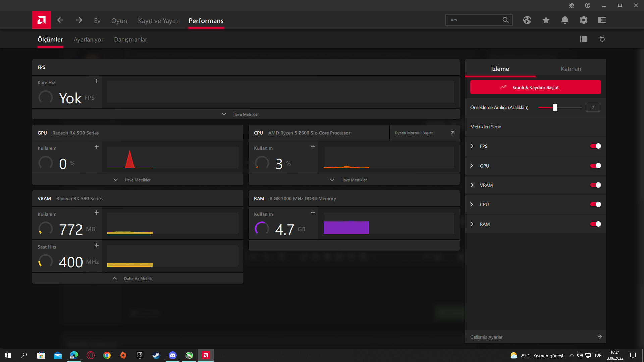Screen dimensions: 644x362
Task: Disable RAM metric toggle
Action: coord(595,224)
